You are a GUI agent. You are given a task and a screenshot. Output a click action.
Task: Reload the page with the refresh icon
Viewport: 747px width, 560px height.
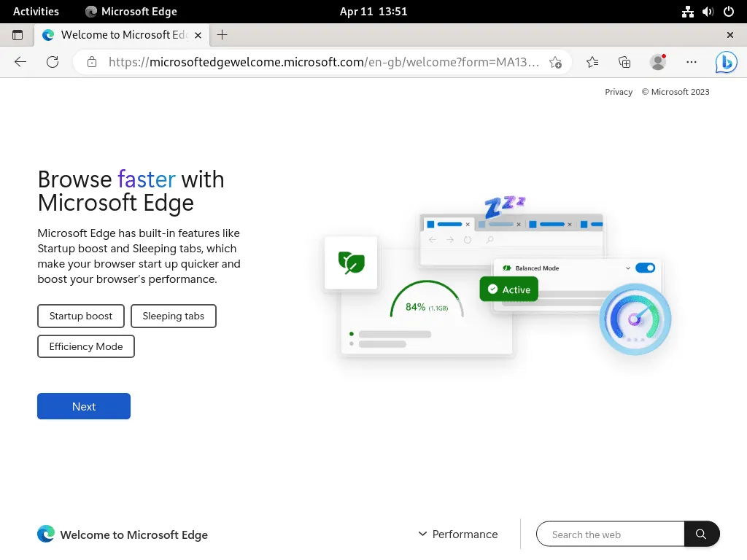[52, 62]
